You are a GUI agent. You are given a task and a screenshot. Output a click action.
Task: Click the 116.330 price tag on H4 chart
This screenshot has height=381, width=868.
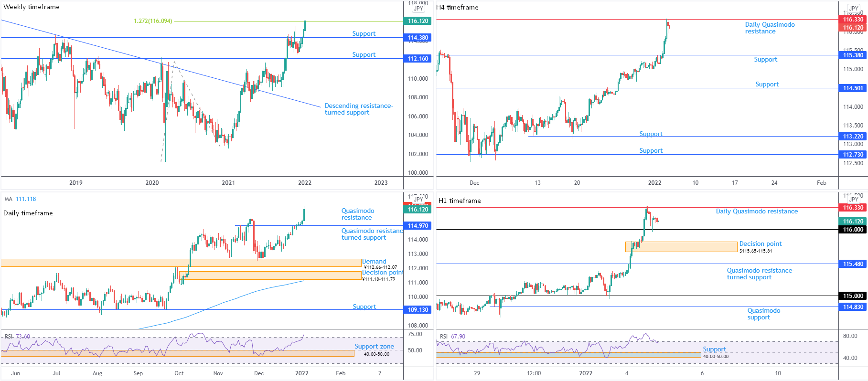tap(853, 20)
